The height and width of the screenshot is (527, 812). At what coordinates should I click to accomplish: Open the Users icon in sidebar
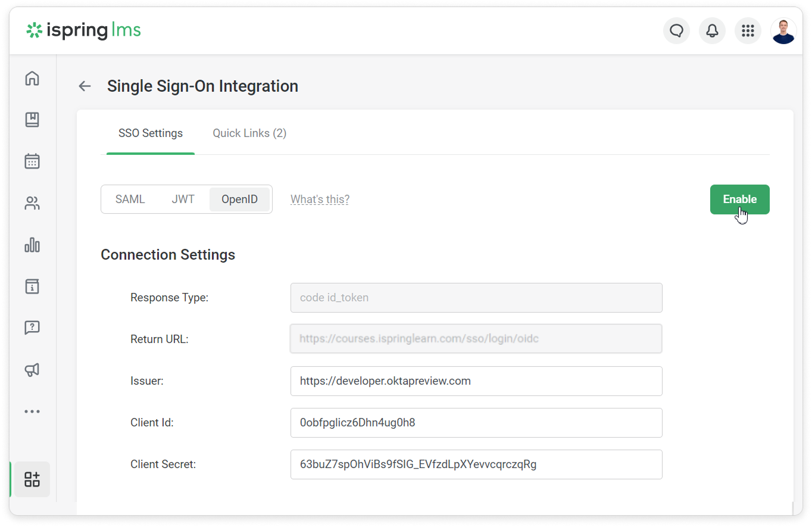click(x=32, y=203)
